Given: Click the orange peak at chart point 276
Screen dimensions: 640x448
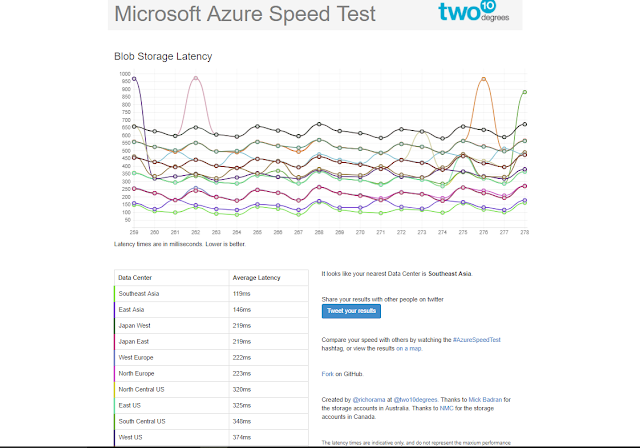Looking at the screenshot, I should tap(484, 78).
